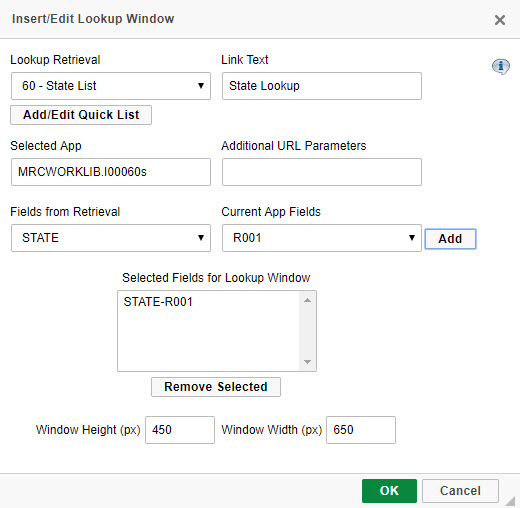Click the list scrollbar down arrow
This screenshot has height=508, width=520.
[307, 362]
